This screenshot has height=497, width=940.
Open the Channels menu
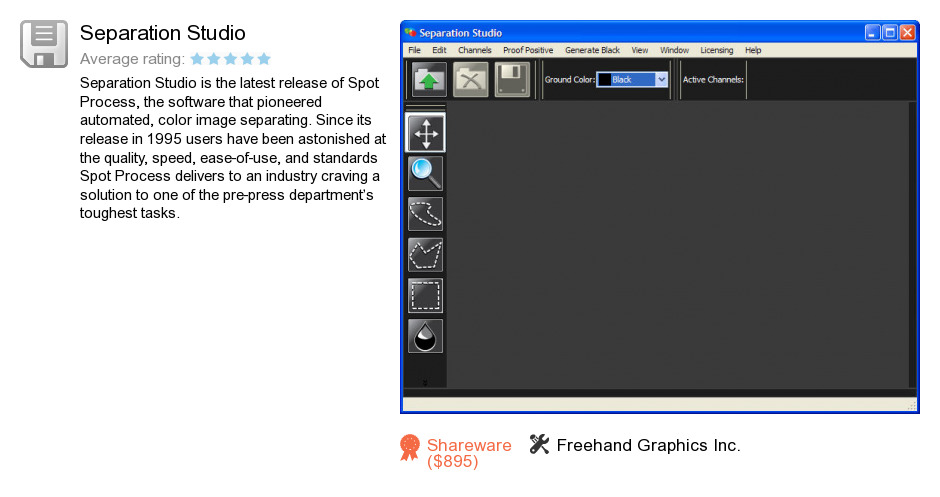click(474, 50)
